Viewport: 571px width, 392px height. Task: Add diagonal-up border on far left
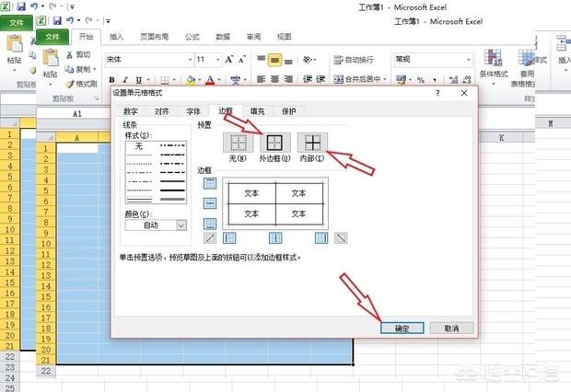pyautogui.click(x=210, y=238)
